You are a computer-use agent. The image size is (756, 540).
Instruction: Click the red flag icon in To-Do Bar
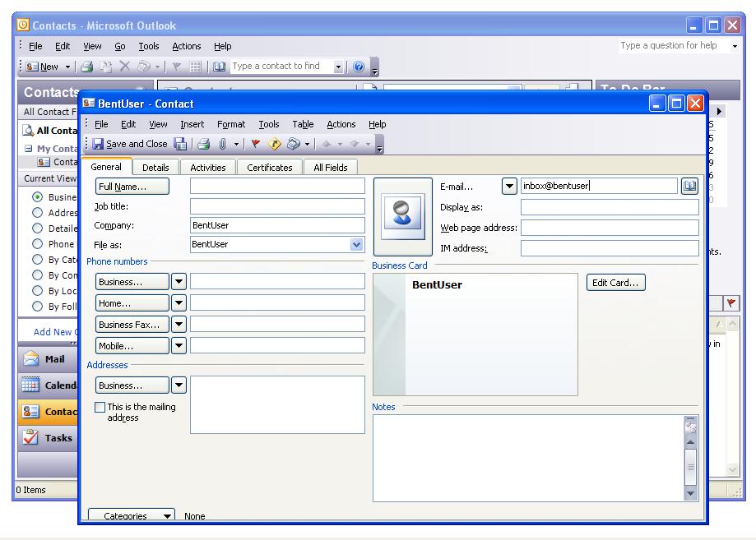click(x=731, y=303)
